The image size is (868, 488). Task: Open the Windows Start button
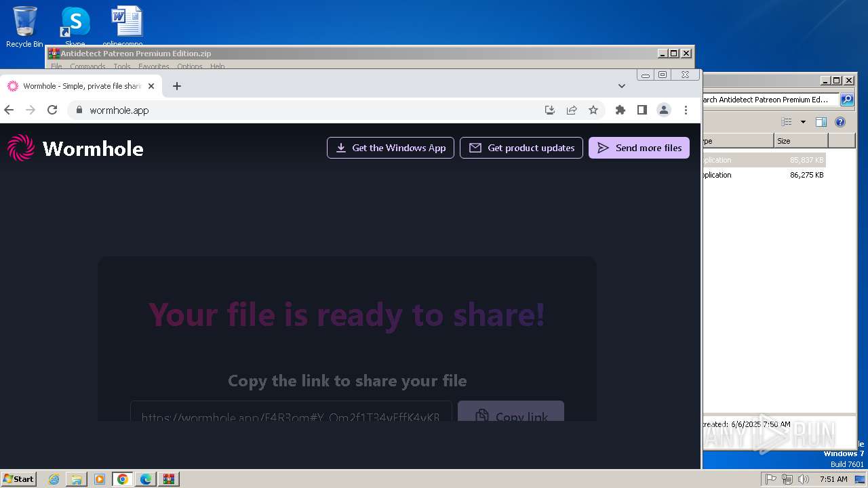pyautogui.click(x=18, y=479)
